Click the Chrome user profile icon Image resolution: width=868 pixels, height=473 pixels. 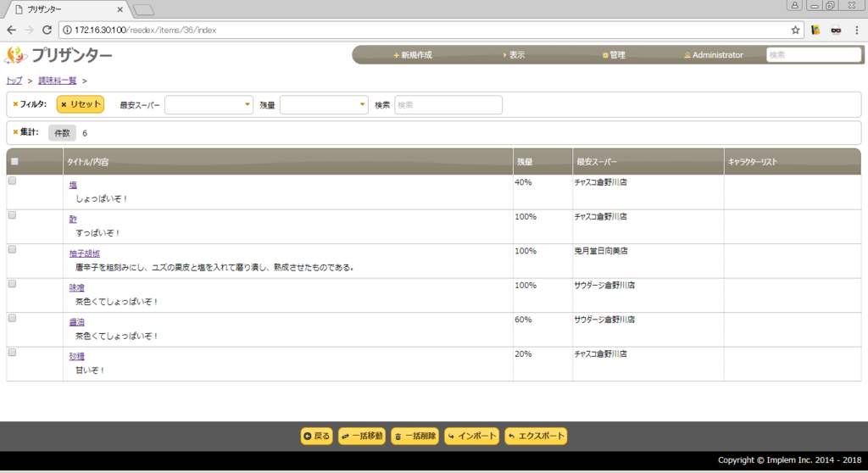click(x=794, y=6)
